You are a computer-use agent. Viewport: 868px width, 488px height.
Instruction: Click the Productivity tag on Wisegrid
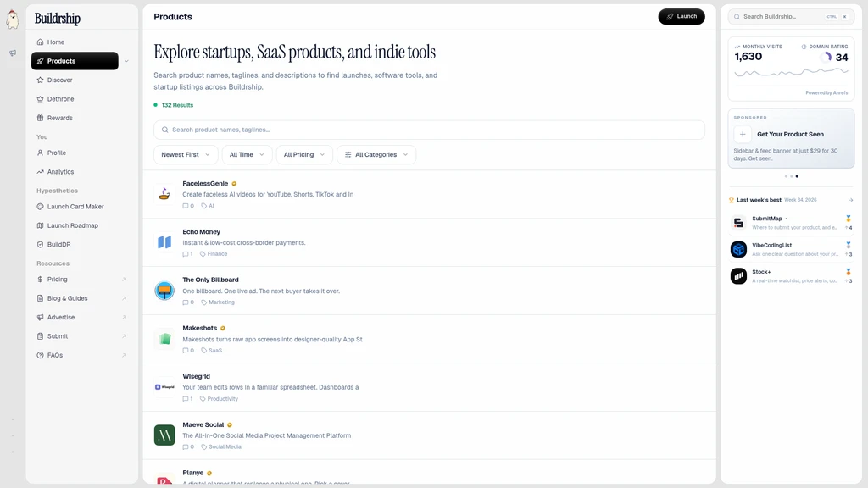click(219, 399)
